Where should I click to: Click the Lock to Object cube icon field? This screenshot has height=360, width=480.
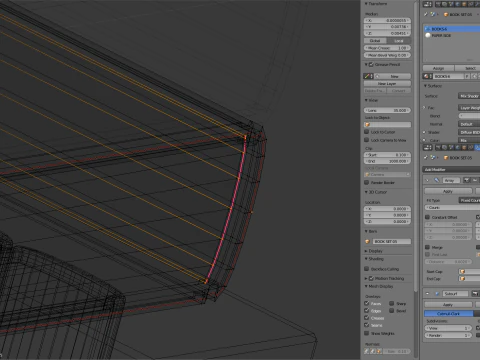(387, 125)
